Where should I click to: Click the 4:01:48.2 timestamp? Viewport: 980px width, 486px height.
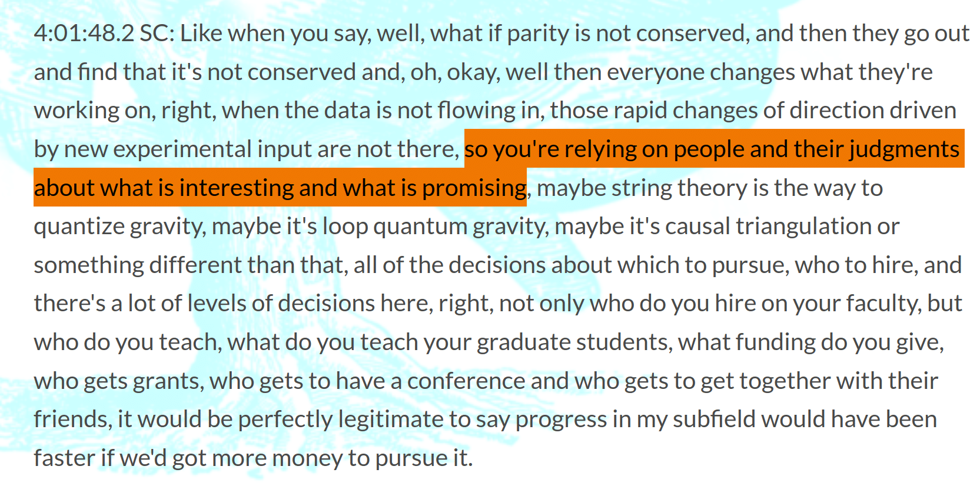(x=84, y=34)
